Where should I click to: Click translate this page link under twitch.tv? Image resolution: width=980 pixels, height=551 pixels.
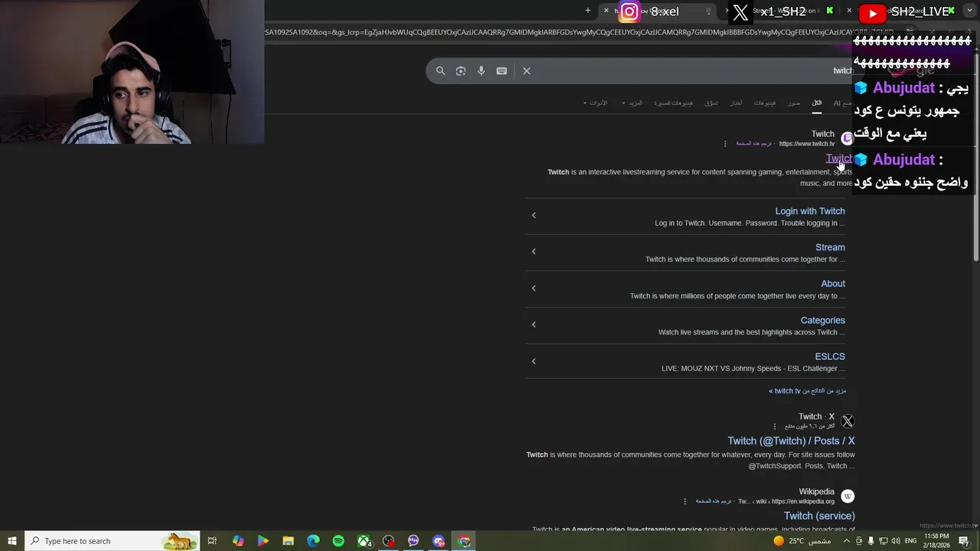coord(754,144)
